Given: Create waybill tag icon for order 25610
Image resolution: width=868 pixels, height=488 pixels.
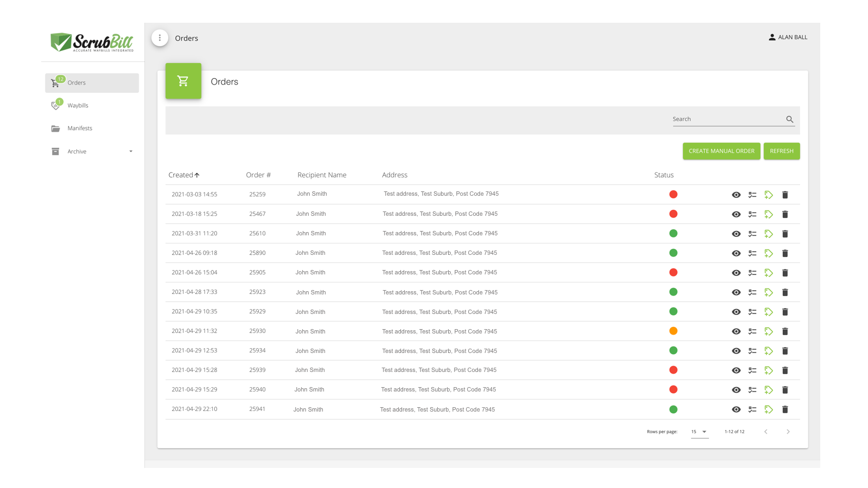Looking at the screenshot, I should pos(769,234).
